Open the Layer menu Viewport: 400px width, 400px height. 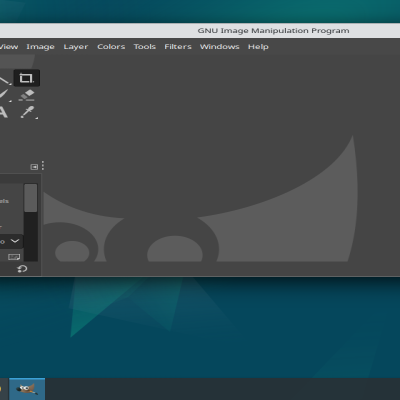point(76,47)
